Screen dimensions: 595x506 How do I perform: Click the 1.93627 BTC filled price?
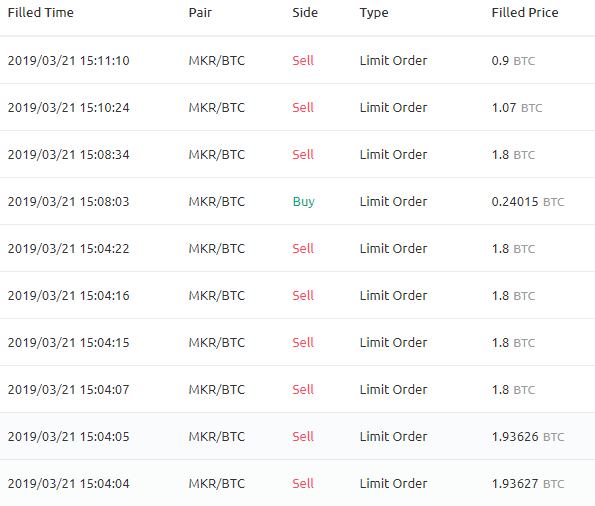528,484
